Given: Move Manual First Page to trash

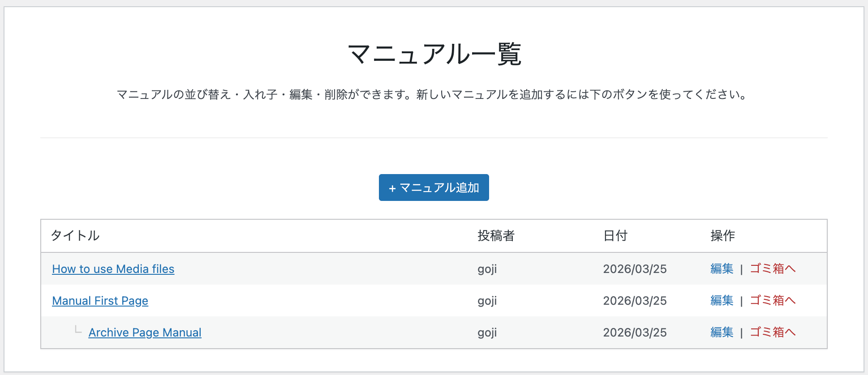Looking at the screenshot, I should (773, 301).
